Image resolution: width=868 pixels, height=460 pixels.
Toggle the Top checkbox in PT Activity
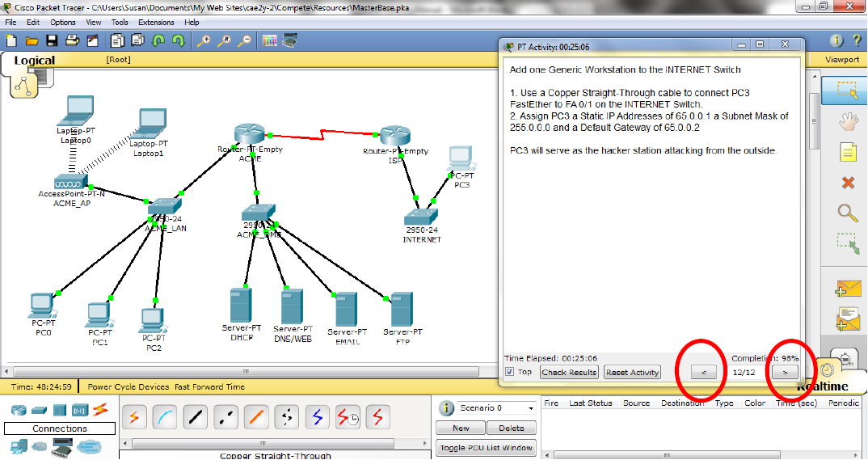[x=509, y=372]
